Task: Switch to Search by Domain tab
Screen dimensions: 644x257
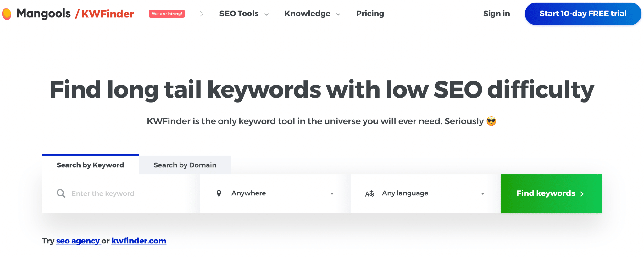Action: tap(185, 165)
